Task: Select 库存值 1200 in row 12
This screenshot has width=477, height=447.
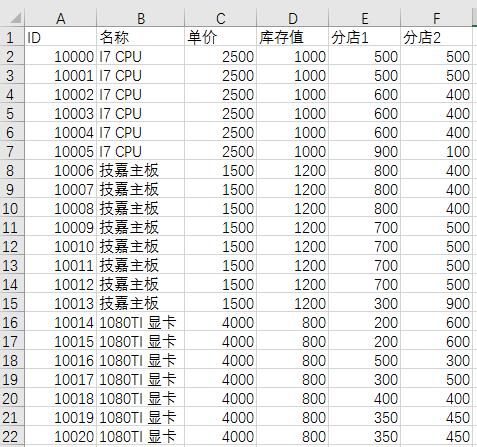Action: [292, 246]
